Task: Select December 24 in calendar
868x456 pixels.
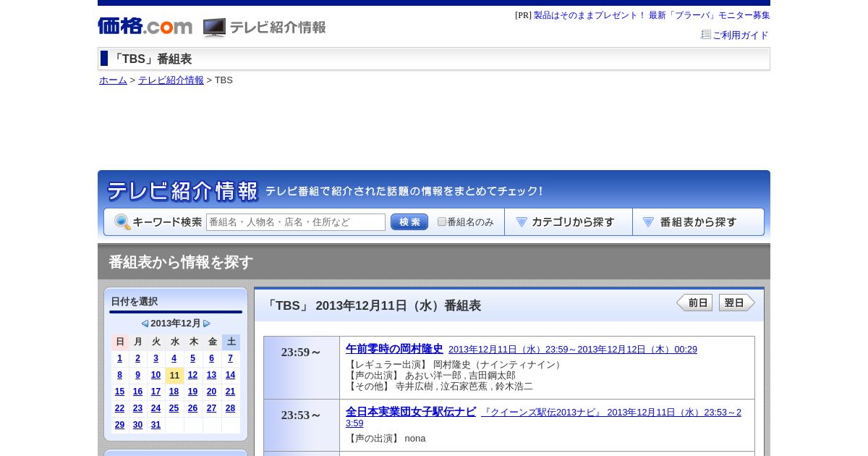Action: point(156,408)
